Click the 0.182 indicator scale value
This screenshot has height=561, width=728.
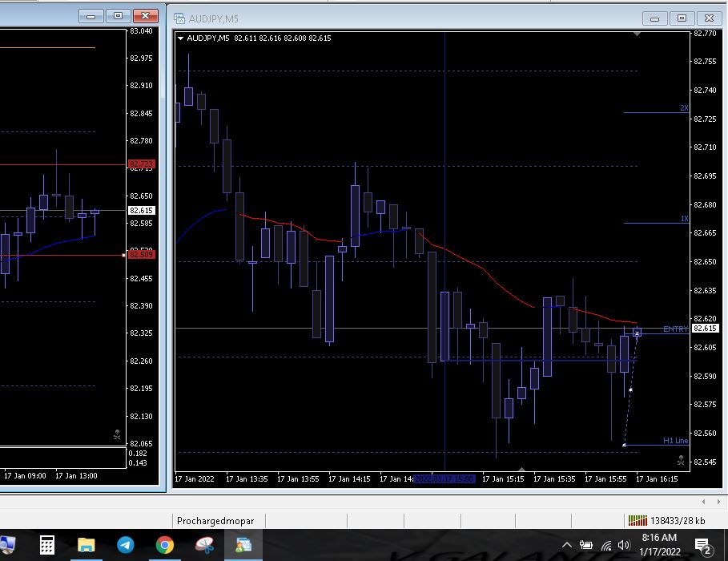click(x=138, y=453)
